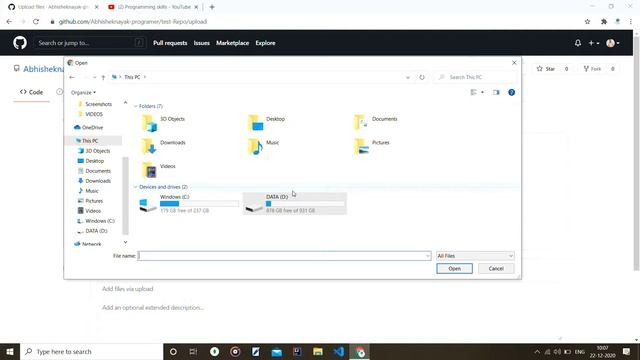Open the Videos folder in main pane
The height and width of the screenshot is (360, 640).
(159, 170)
